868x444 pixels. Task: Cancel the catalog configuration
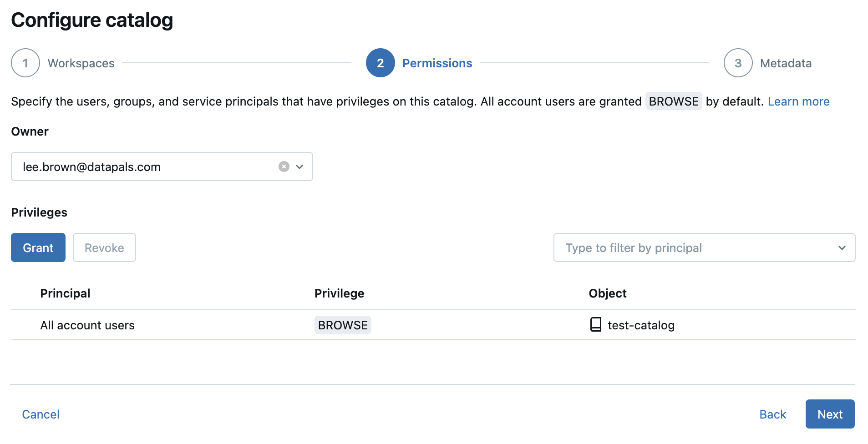pos(40,414)
